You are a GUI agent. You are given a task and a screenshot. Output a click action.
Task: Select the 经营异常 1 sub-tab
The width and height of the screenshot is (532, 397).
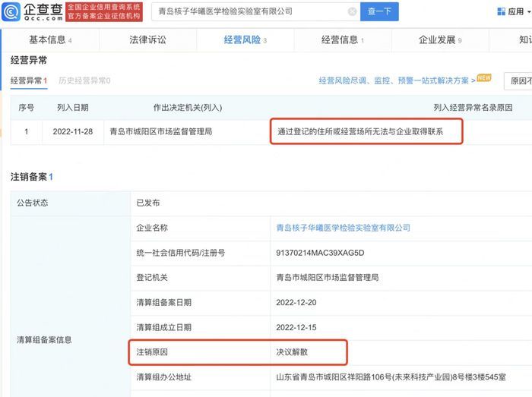click(x=29, y=80)
